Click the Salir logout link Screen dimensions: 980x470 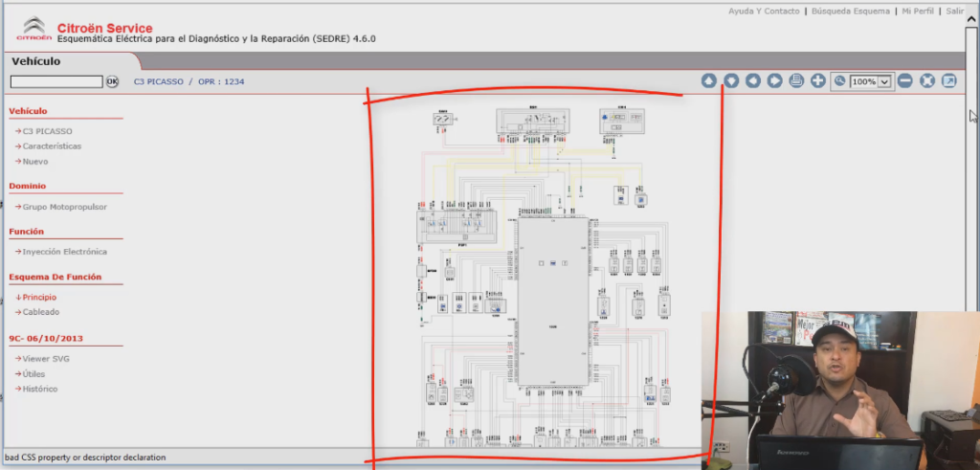tap(954, 11)
